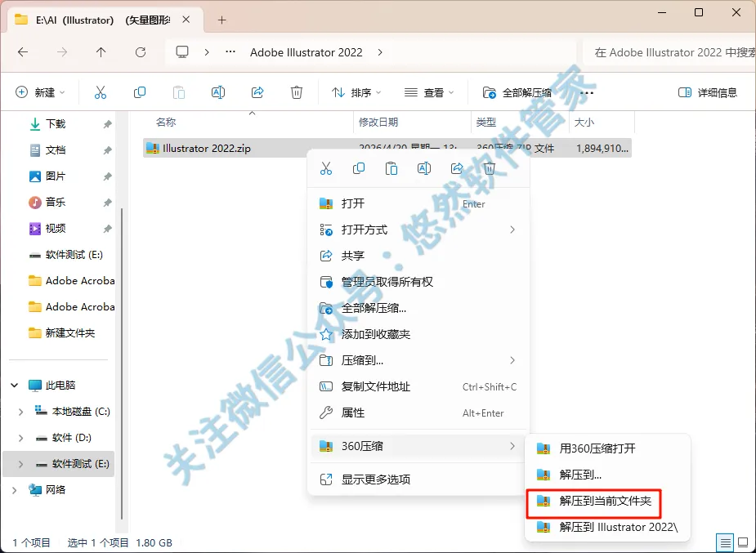The width and height of the screenshot is (756, 553).
Task: Click the Copy icon in the toolbar
Action: 139,92
